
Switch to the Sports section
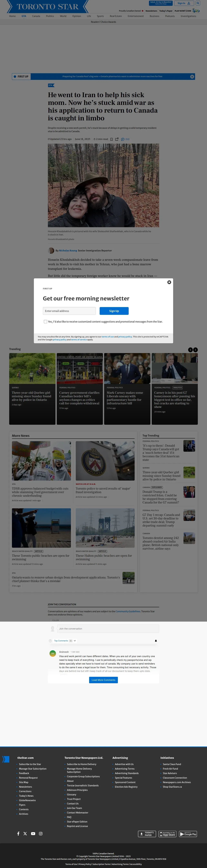click(x=100, y=16)
